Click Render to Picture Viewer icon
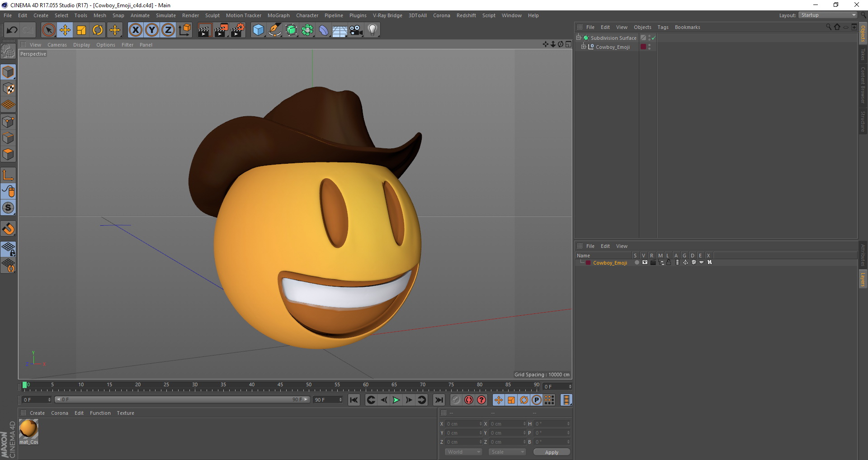 pos(221,30)
